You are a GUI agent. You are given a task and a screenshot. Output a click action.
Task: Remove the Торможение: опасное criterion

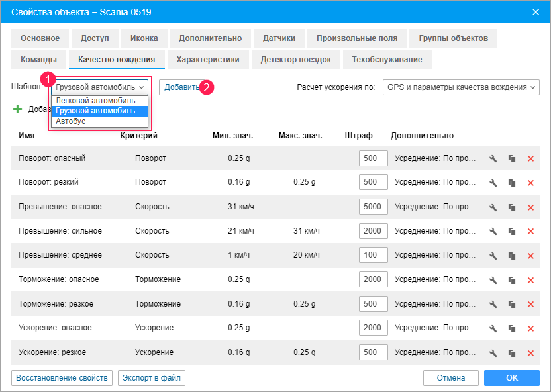tap(530, 279)
